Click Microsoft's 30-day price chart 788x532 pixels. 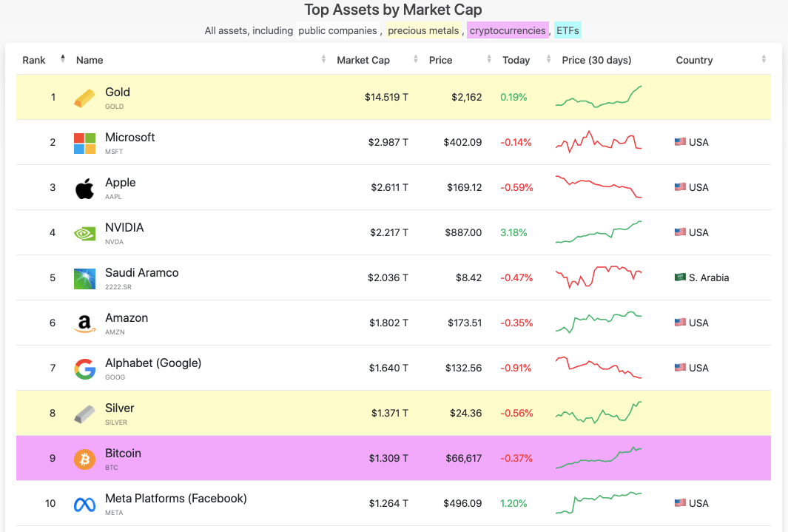tap(599, 141)
